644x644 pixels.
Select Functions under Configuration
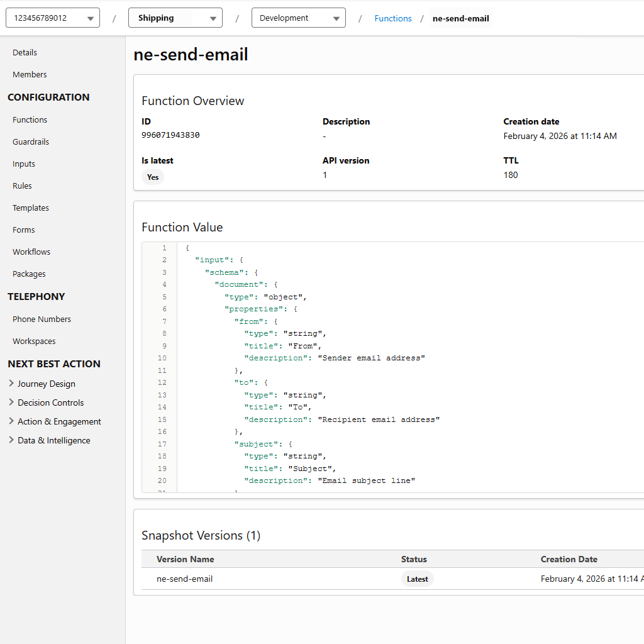click(x=30, y=120)
